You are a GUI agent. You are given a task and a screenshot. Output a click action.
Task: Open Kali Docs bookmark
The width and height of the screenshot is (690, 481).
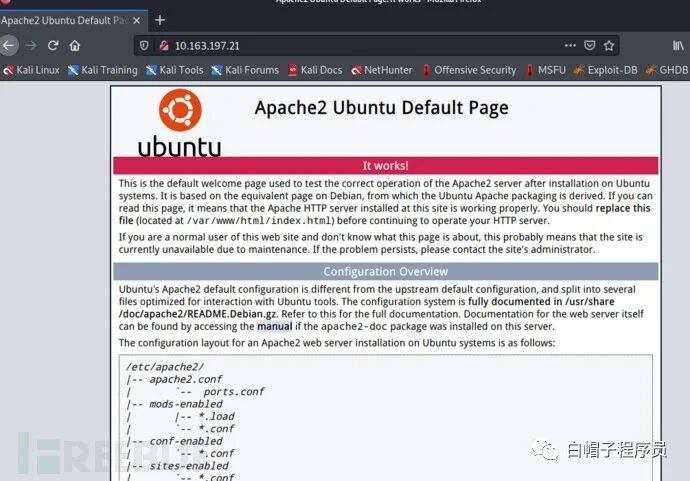(315, 70)
